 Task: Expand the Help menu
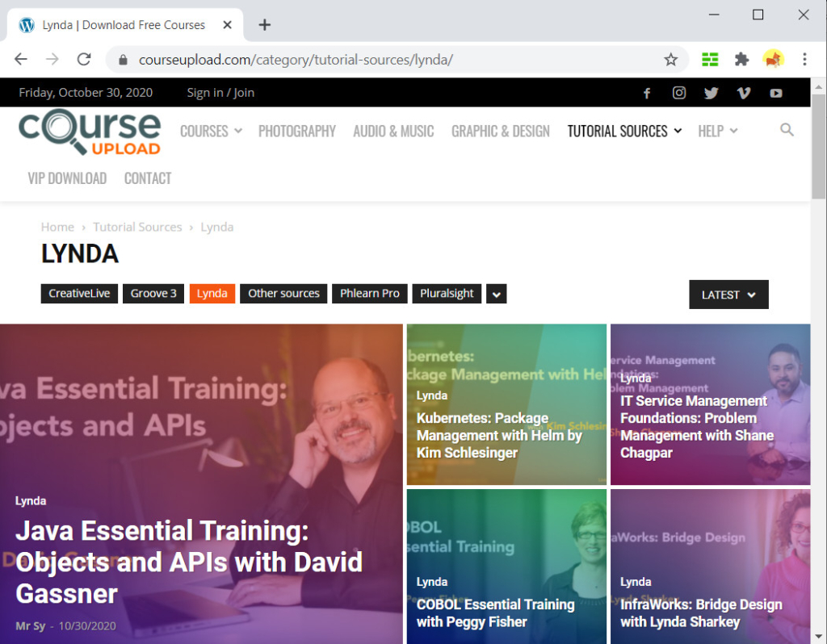(717, 131)
